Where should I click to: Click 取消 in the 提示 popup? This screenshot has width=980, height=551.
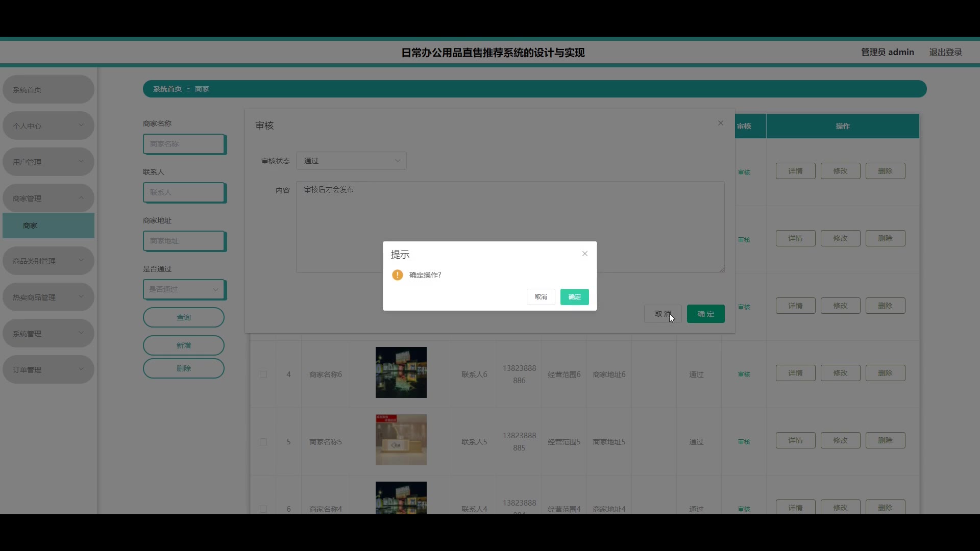[541, 297]
